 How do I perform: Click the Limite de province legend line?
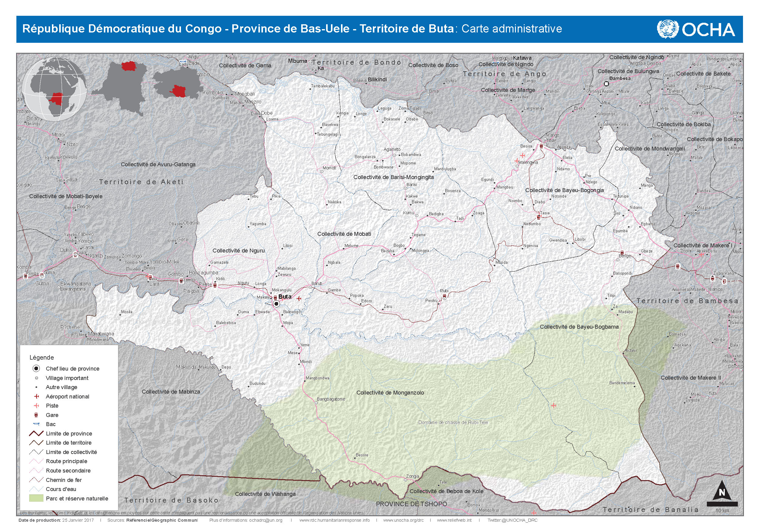36,433
